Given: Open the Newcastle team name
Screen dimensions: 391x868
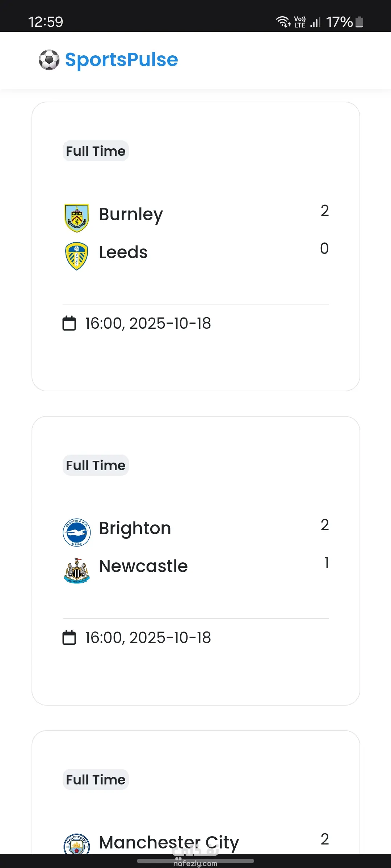Looking at the screenshot, I should pyautogui.click(x=143, y=566).
